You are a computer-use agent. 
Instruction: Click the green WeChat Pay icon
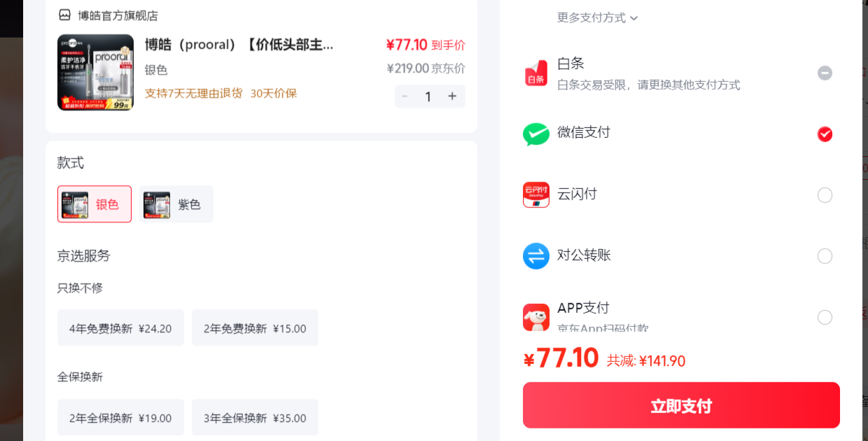pos(536,134)
